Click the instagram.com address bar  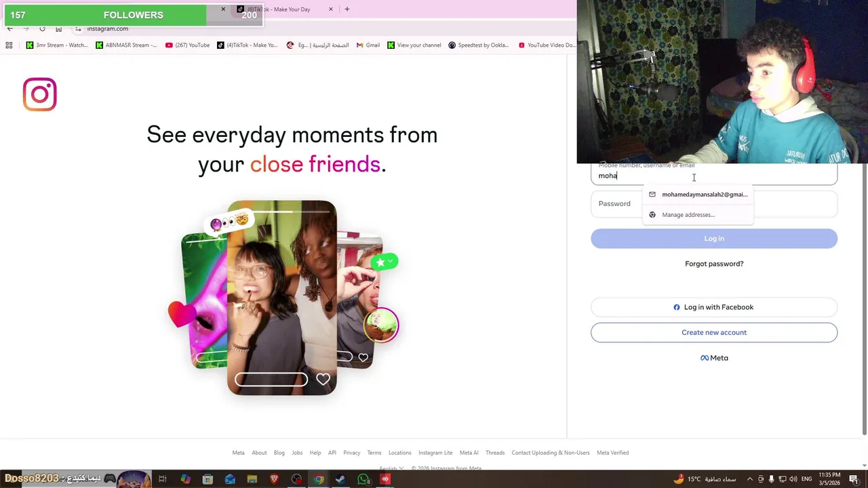coord(107,28)
